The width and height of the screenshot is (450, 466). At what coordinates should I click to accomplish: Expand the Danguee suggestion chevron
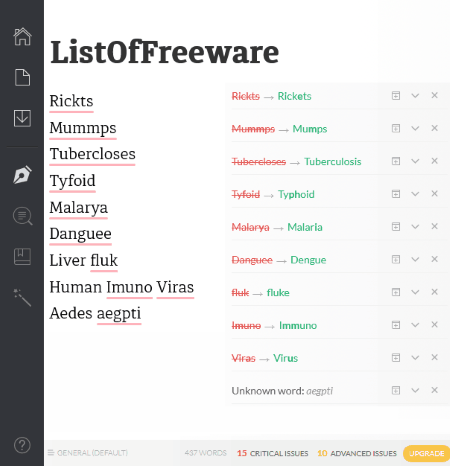pyautogui.click(x=415, y=259)
